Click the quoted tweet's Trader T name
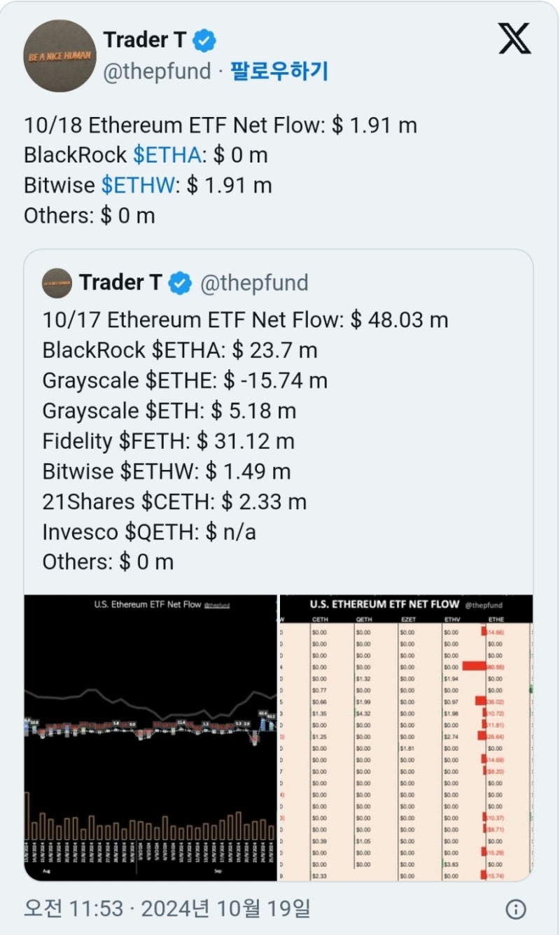The image size is (560, 935). tap(120, 283)
